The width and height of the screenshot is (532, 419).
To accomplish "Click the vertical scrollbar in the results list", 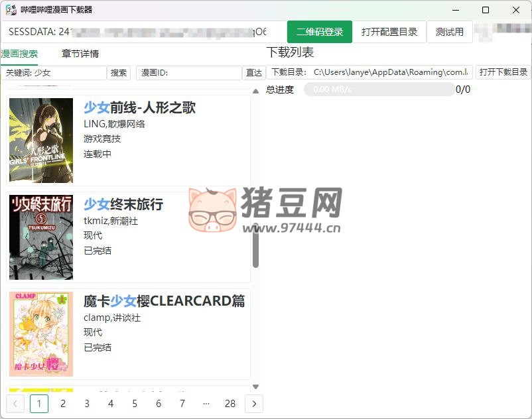I will (256, 245).
